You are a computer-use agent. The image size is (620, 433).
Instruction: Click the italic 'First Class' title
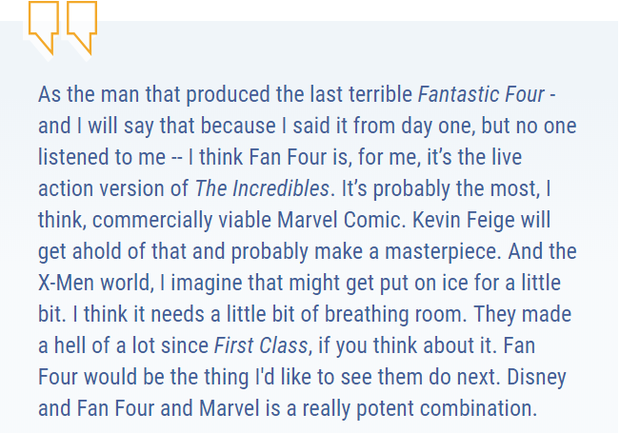point(261,345)
